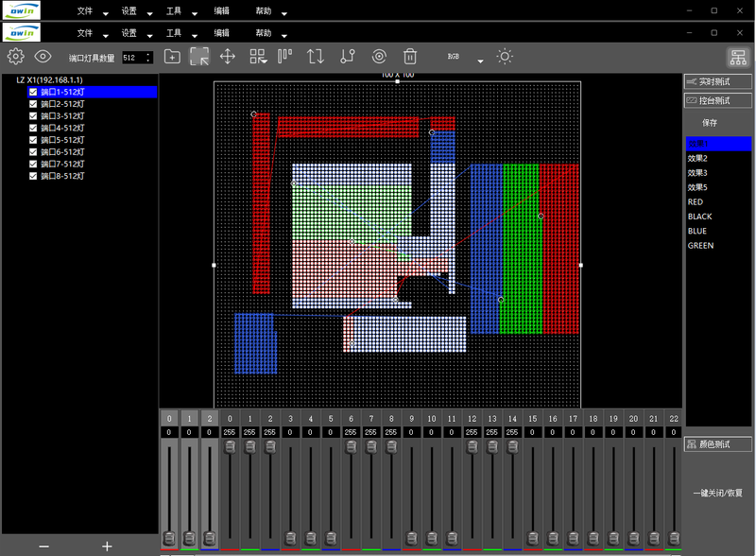
Task: Open 帮助 menu in front window
Action: (x=264, y=33)
